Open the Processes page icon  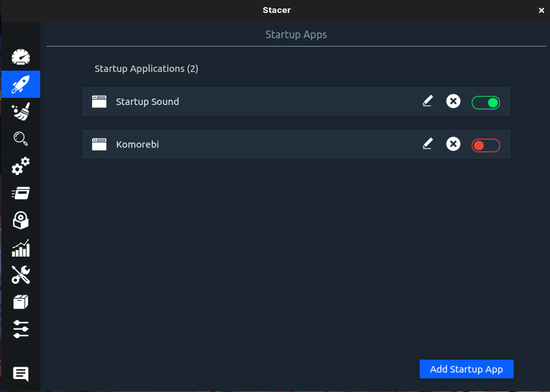pyautogui.click(x=21, y=193)
